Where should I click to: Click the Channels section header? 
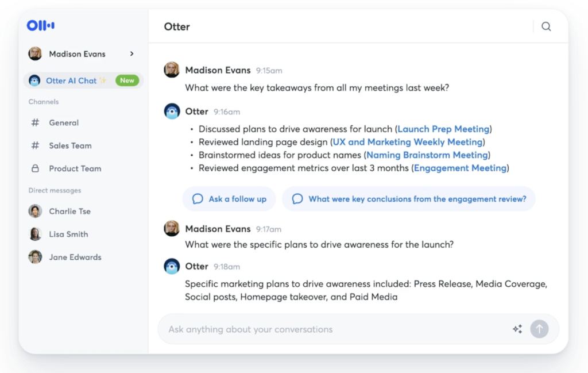[44, 102]
